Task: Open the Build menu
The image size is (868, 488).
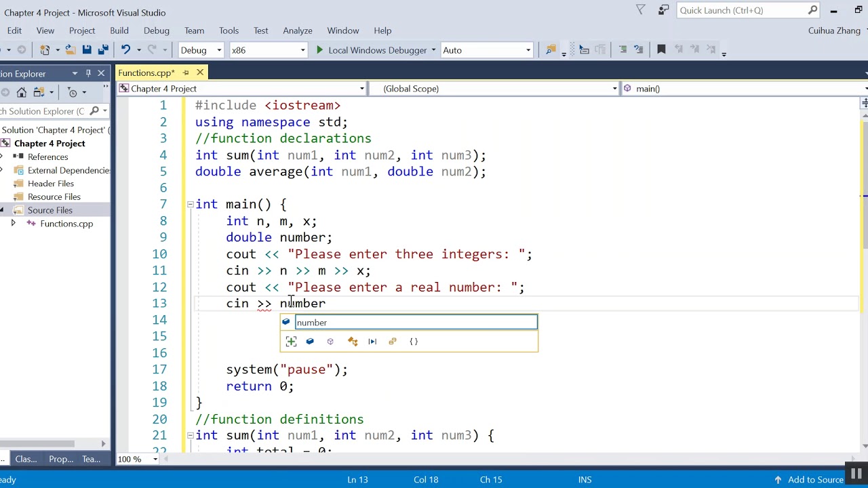Action: (x=119, y=30)
